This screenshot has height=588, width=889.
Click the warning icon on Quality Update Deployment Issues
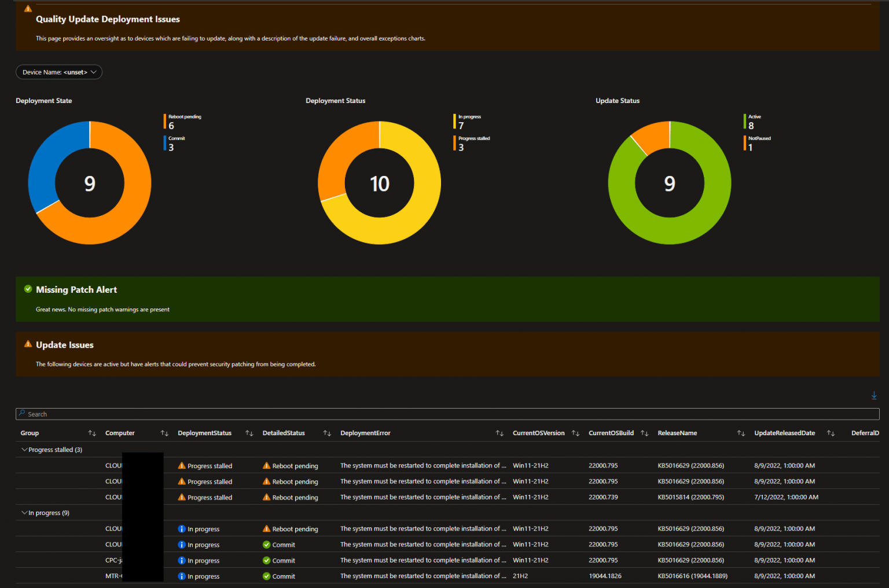point(27,8)
